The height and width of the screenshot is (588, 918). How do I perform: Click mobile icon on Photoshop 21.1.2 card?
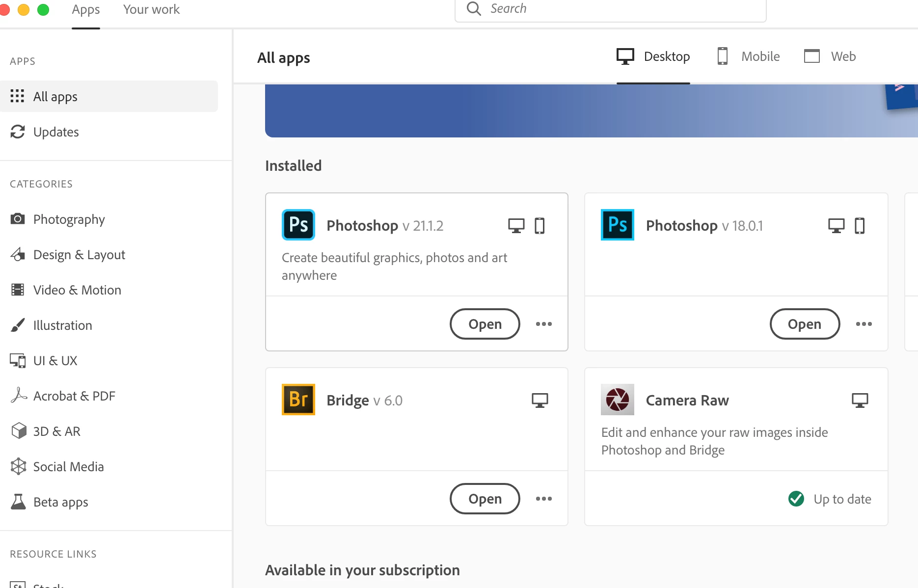click(x=540, y=226)
